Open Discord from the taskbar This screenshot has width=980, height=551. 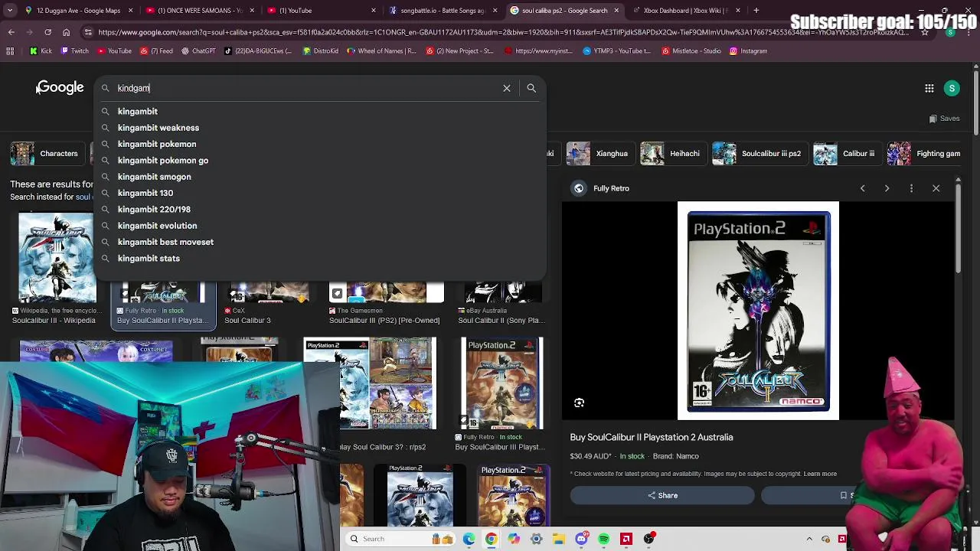coord(581,539)
